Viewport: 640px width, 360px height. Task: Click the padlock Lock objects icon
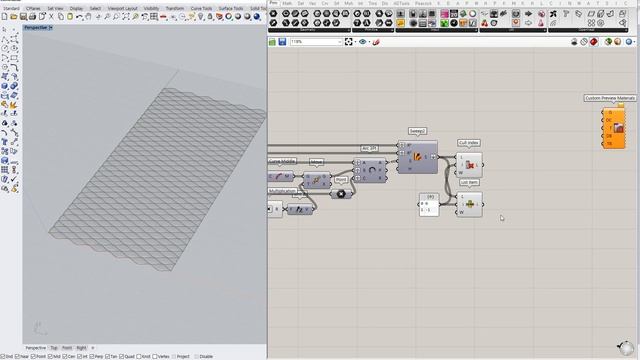210,16
